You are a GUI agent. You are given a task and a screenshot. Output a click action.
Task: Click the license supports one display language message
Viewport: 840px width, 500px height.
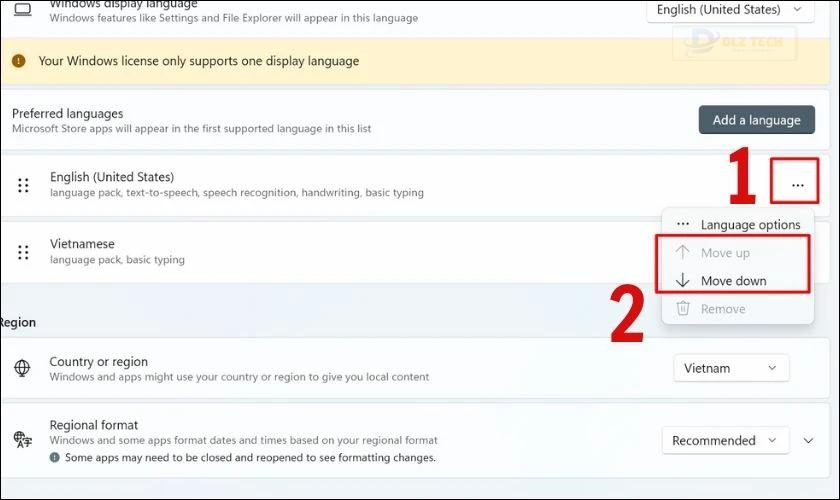tap(199, 61)
